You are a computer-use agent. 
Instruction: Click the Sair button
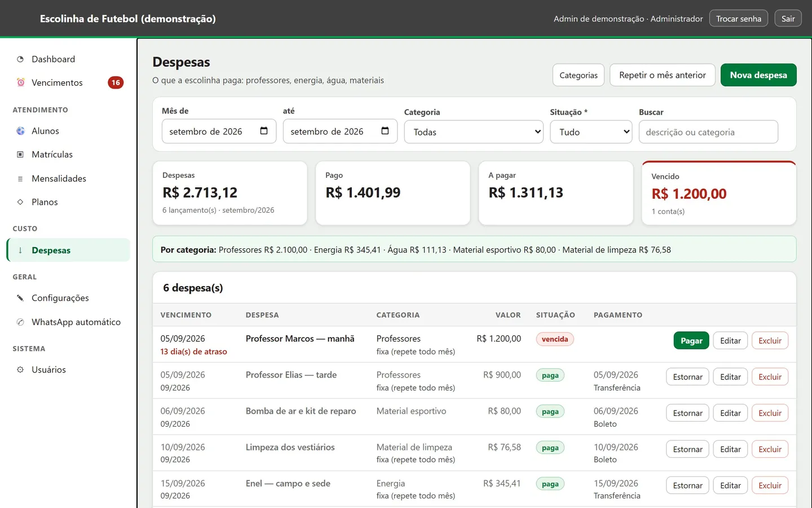pos(788,19)
